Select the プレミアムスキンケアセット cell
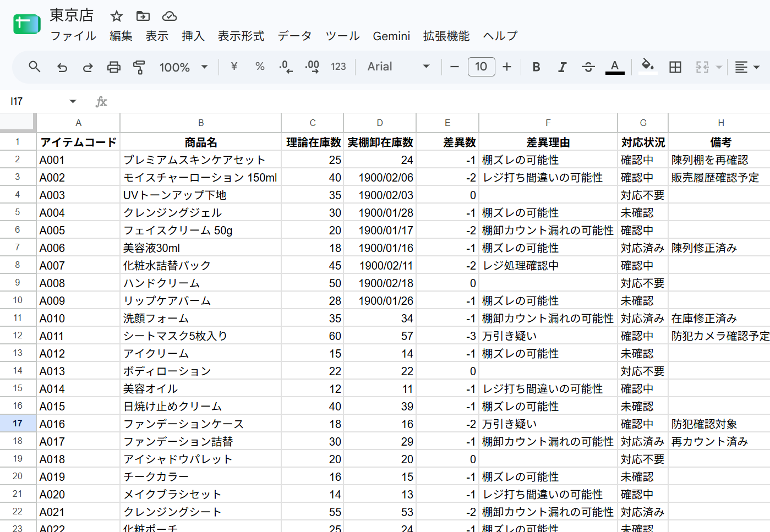 coord(201,160)
